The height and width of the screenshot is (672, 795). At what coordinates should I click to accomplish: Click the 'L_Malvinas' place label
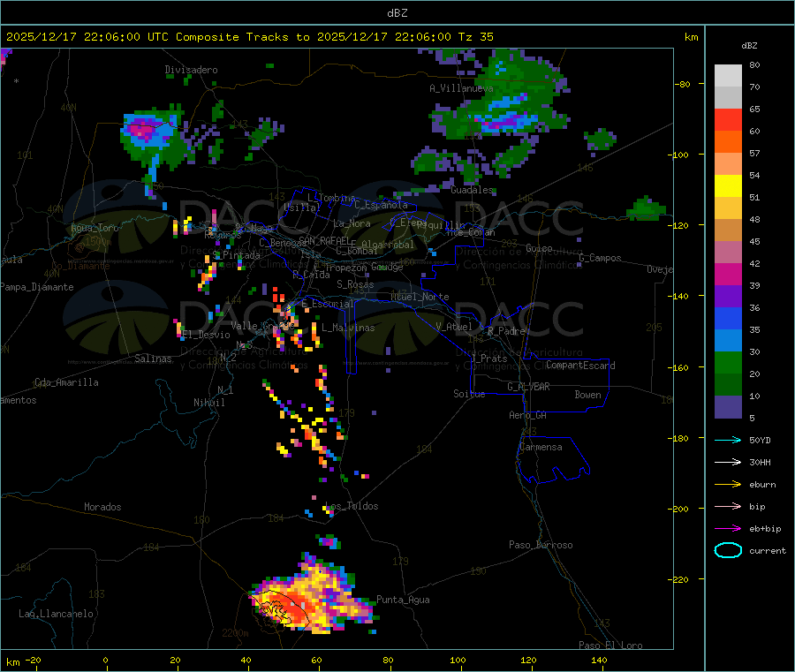click(x=348, y=328)
